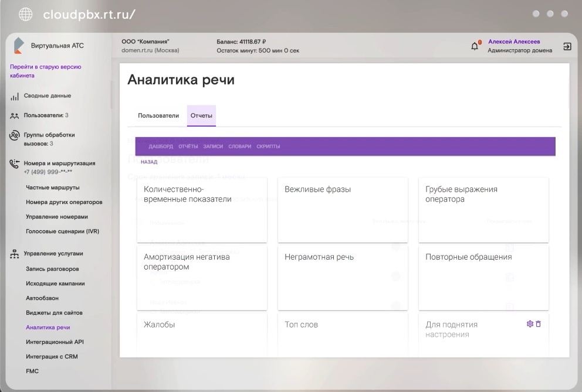Screen dimensions: 582x392
Task: Click the logout icon in the header
Action: (x=567, y=46)
